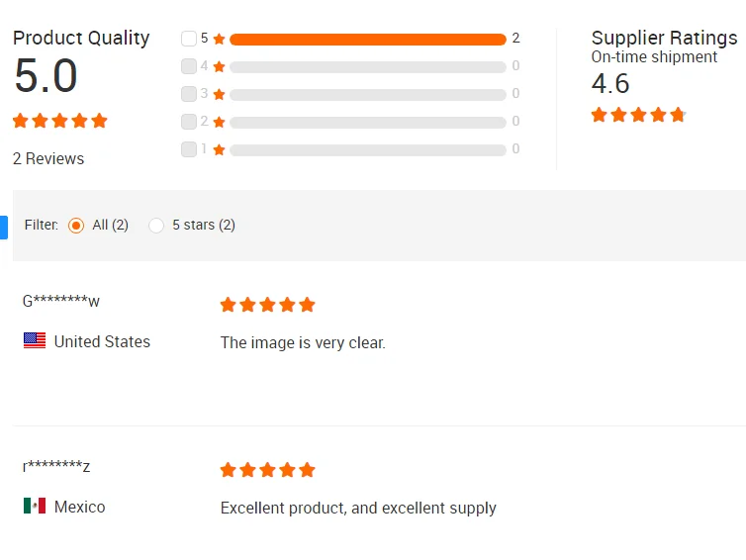Tick the 4-star rating checkbox
746x560 pixels.
pos(189,66)
